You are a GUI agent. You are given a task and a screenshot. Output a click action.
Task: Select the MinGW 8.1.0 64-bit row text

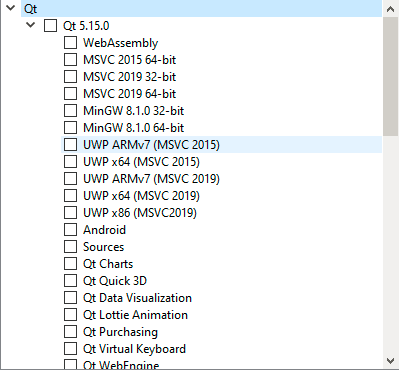point(133,128)
